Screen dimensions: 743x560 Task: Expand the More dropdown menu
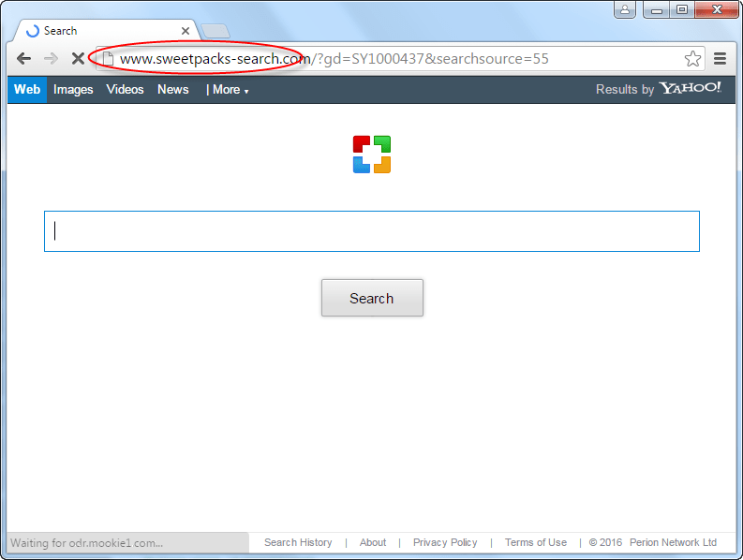pyautogui.click(x=230, y=90)
